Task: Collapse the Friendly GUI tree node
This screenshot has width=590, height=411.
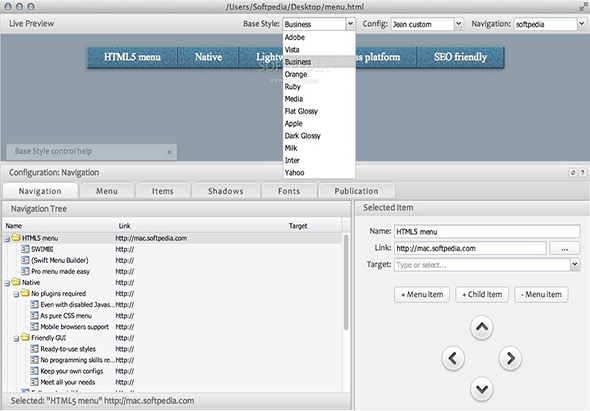Action: [x=16, y=339]
